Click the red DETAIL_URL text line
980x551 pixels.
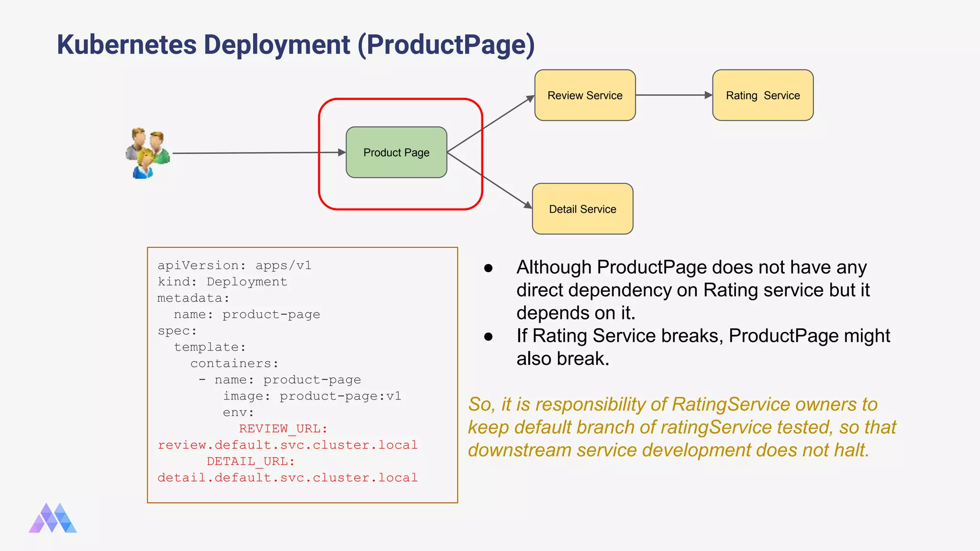(x=251, y=461)
